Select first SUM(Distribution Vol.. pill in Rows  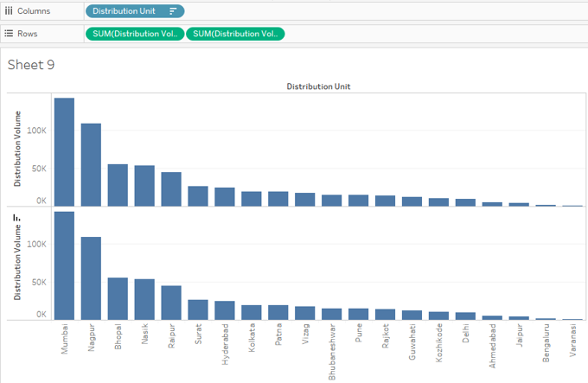pos(135,34)
